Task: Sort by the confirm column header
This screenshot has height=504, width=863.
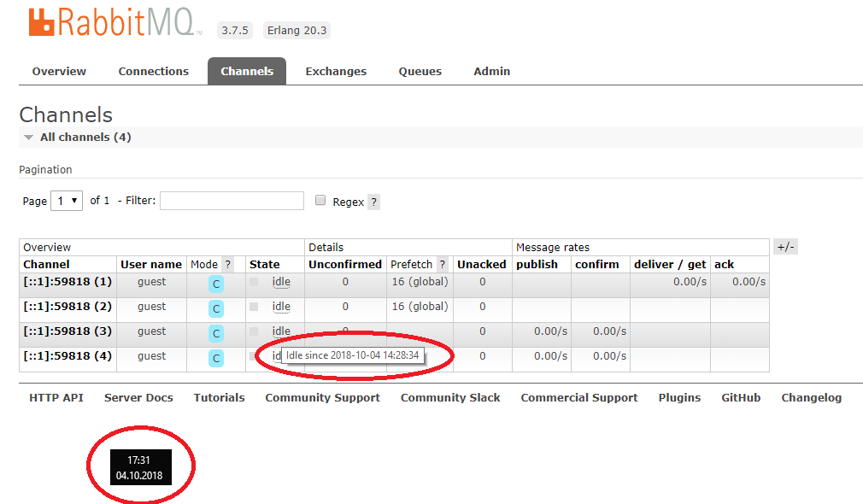Action: coord(596,265)
